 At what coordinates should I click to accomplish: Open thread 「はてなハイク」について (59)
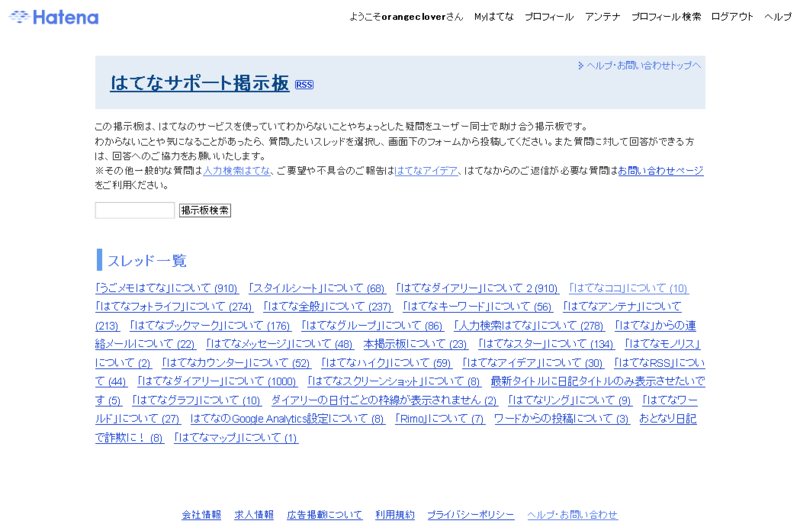[386, 363]
